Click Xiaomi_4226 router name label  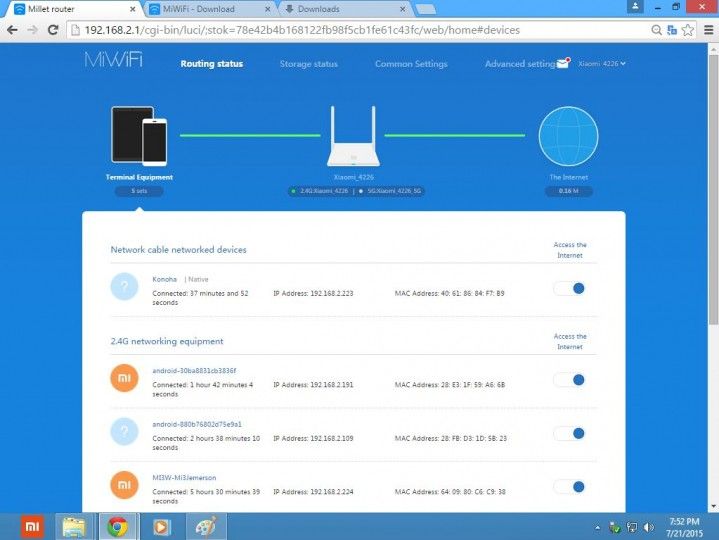tap(354, 177)
